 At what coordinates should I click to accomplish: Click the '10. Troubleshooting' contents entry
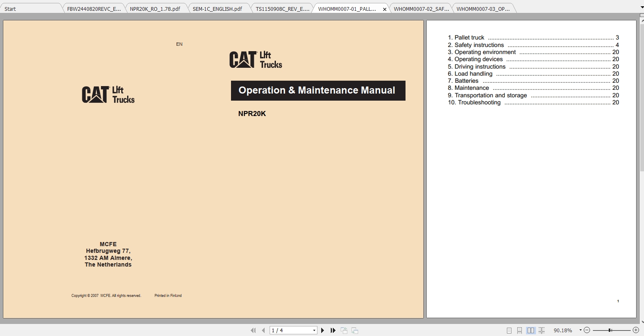(x=533, y=102)
